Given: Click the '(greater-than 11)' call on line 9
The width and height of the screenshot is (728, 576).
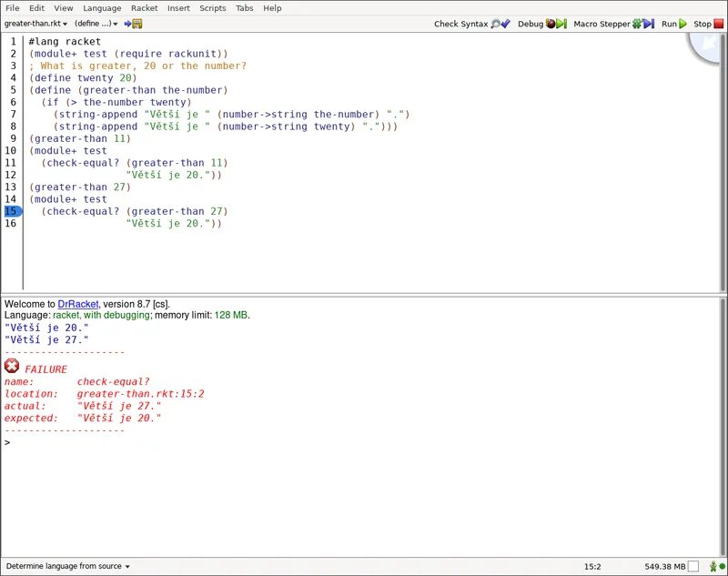Looking at the screenshot, I should pos(80,138).
